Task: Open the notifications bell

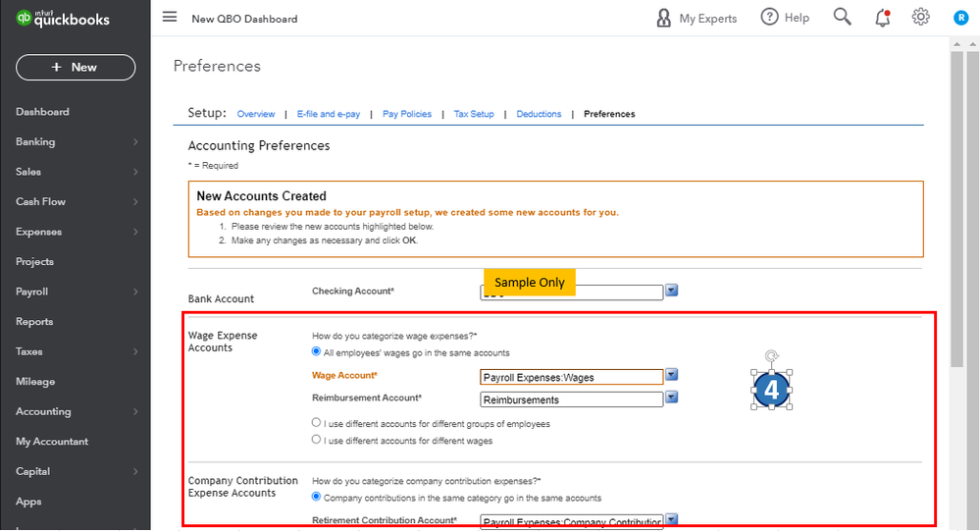Action: (x=882, y=17)
